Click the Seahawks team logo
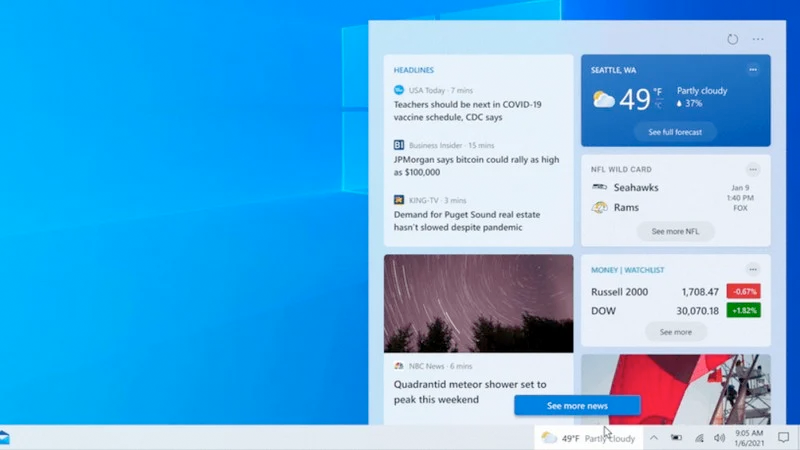 coord(600,187)
